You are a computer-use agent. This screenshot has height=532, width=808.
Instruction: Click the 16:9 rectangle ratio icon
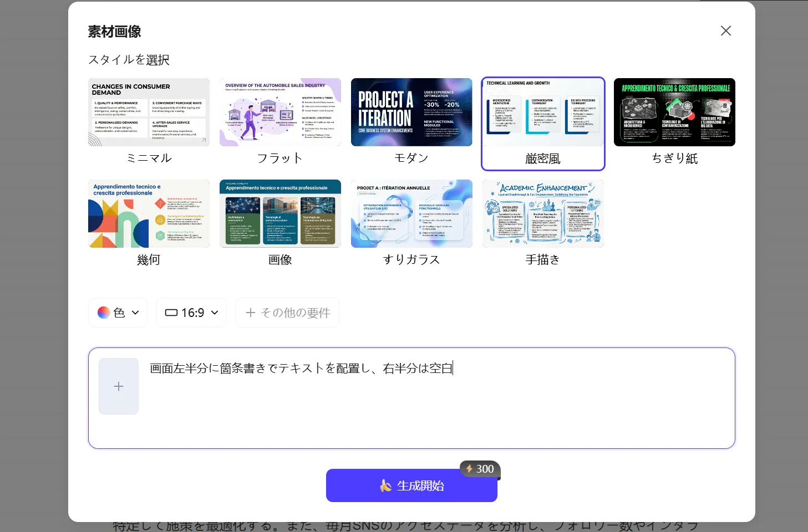[171, 313]
